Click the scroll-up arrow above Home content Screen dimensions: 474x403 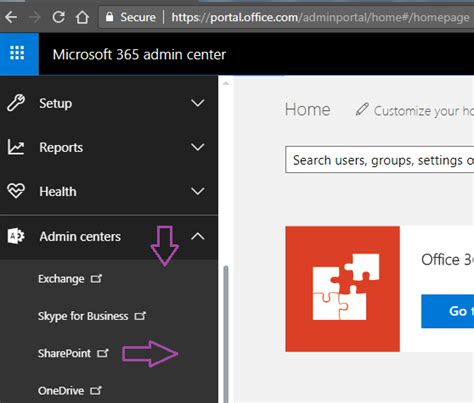pyautogui.click(x=226, y=83)
